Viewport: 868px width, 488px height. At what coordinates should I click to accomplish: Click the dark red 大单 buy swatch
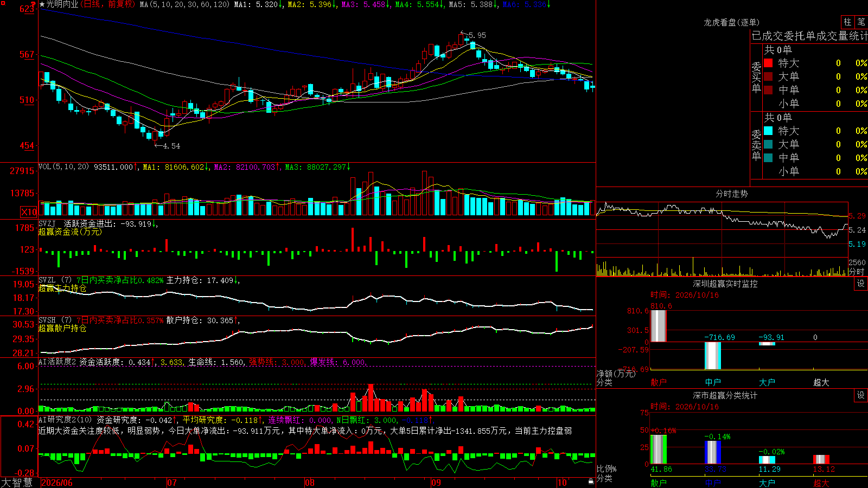pyautogui.click(x=768, y=76)
